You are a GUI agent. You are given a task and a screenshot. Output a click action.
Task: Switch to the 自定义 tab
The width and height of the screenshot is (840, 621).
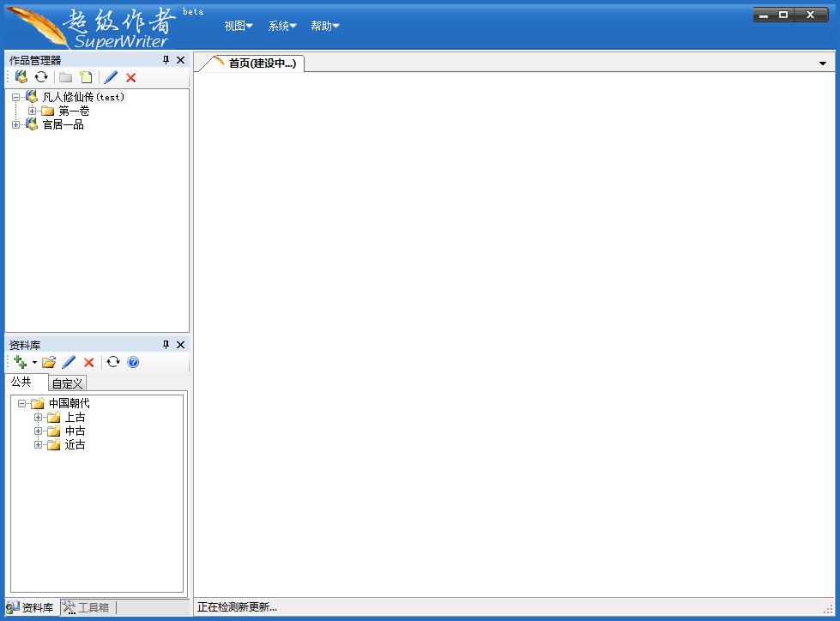tap(67, 383)
